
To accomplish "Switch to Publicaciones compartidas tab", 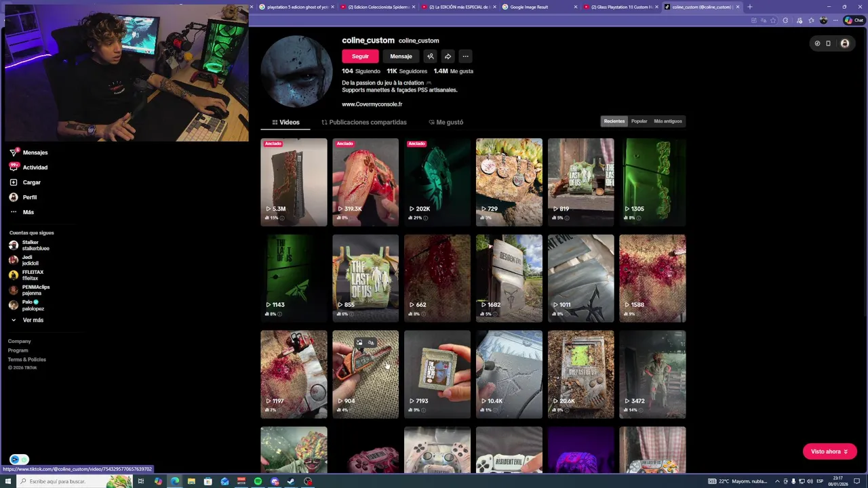I will pyautogui.click(x=364, y=122).
